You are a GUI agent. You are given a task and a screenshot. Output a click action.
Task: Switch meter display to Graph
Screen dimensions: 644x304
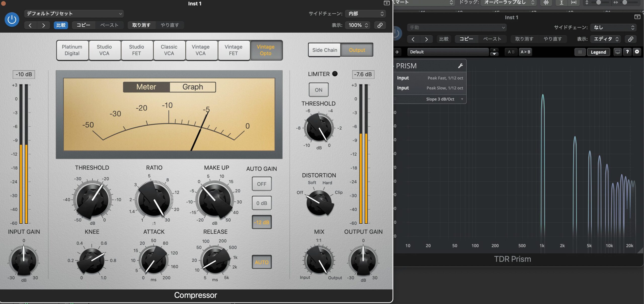(x=192, y=87)
